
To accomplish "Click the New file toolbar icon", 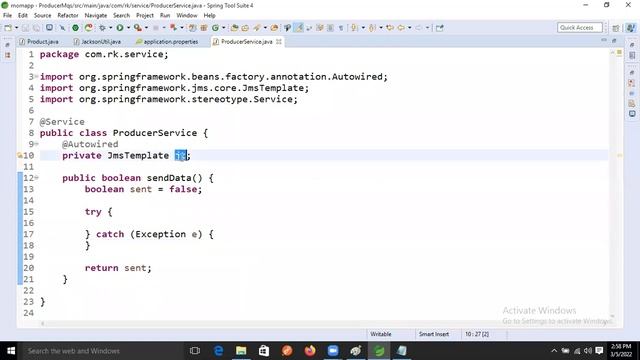I will 8,28.
